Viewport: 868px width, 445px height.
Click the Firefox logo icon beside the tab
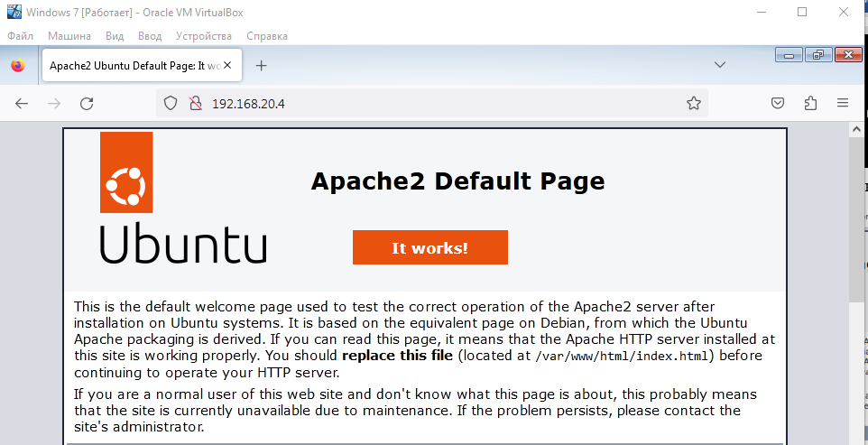pyautogui.click(x=18, y=65)
